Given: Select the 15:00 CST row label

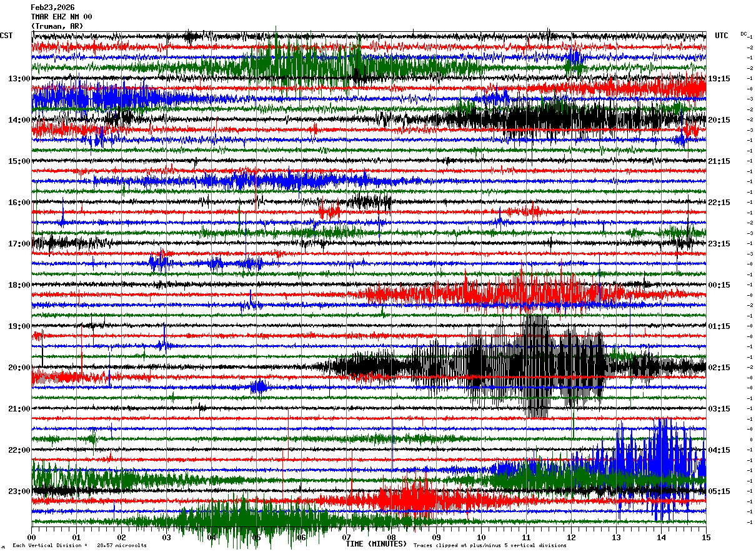Looking at the screenshot, I should tap(19, 161).
